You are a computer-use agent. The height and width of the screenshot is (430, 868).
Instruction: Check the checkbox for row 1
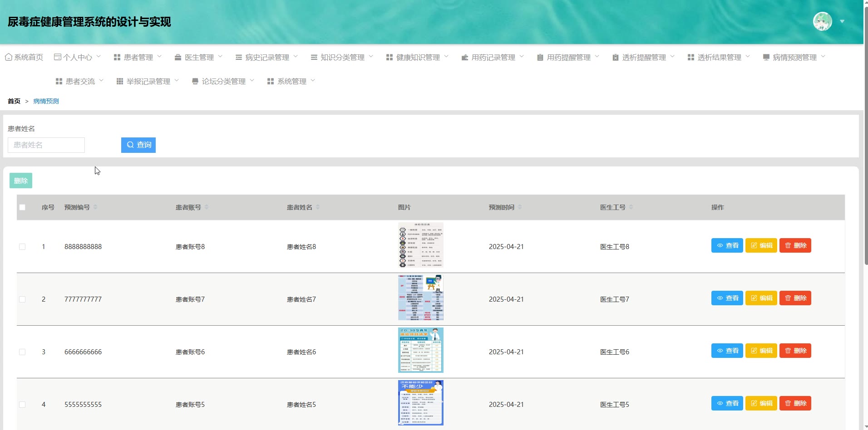(22, 247)
